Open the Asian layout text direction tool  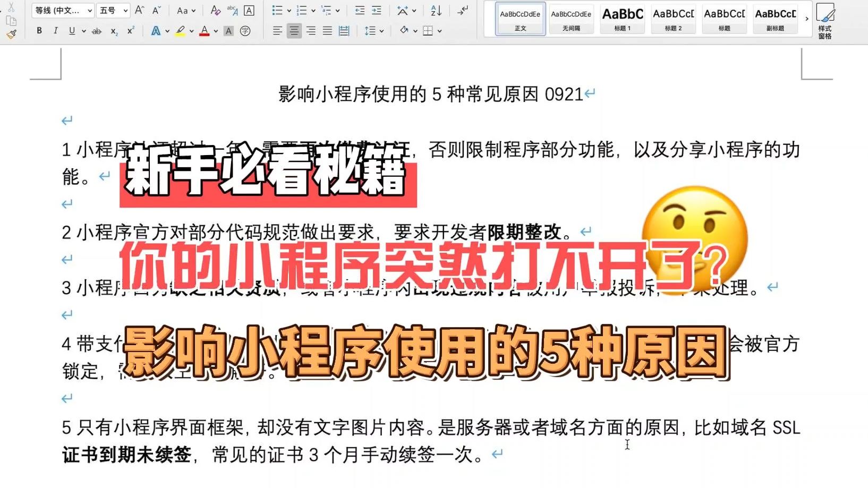pyautogui.click(x=403, y=10)
